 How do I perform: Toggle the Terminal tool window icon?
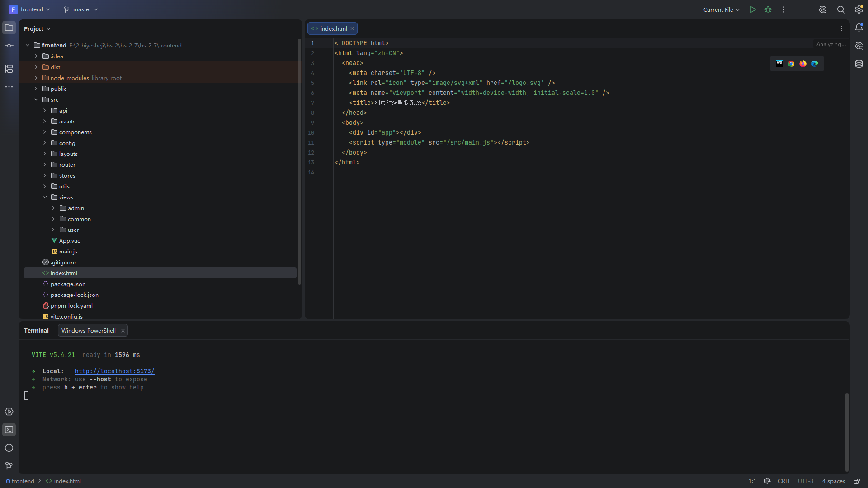(x=9, y=430)
